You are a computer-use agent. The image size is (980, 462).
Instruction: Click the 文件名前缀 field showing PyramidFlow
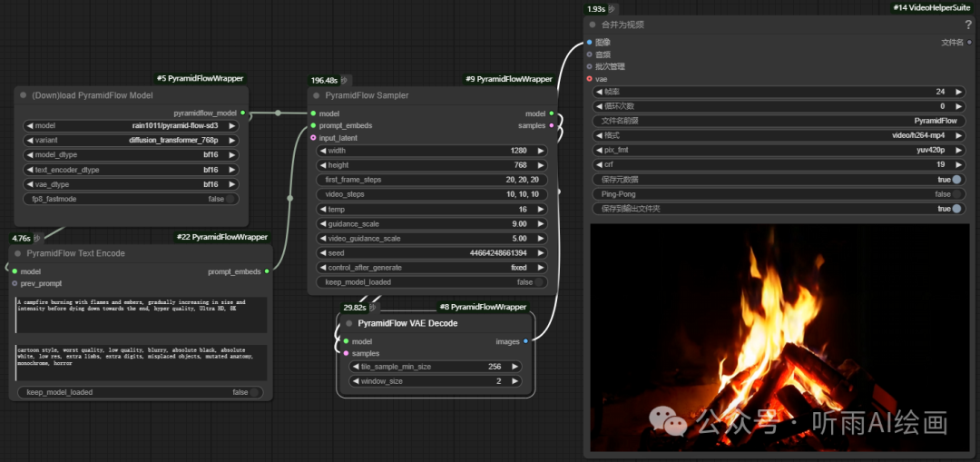[x=779, y=121]
